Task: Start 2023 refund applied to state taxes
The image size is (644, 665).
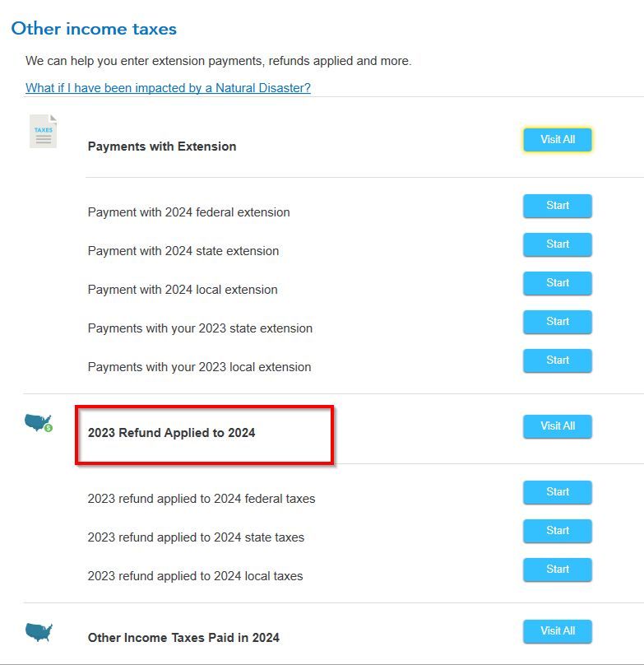Action: coord(557,531)
